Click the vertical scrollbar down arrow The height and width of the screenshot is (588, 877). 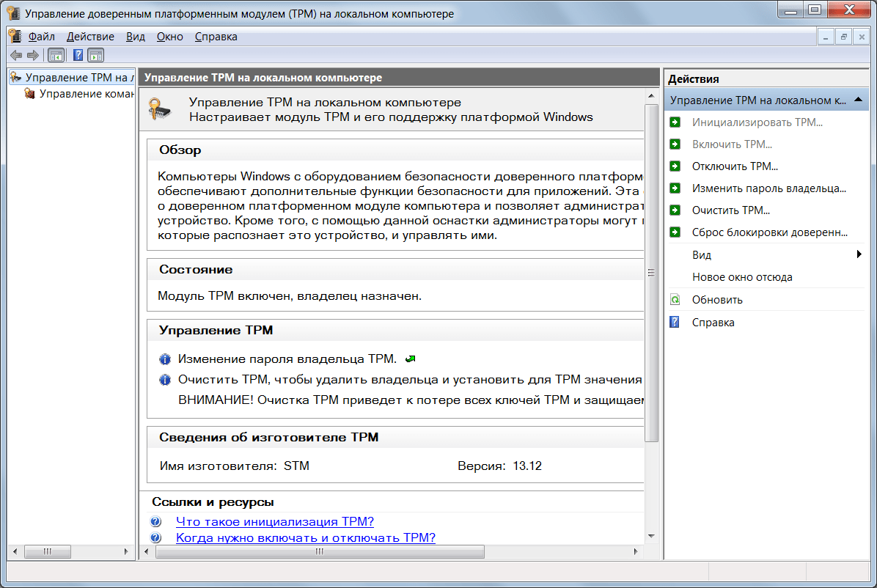[x=650, y=537]
